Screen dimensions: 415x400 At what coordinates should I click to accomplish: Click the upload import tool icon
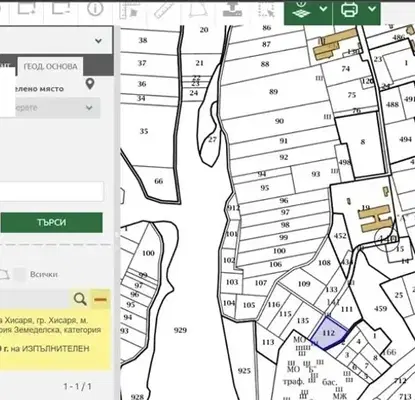pos(232,9)
